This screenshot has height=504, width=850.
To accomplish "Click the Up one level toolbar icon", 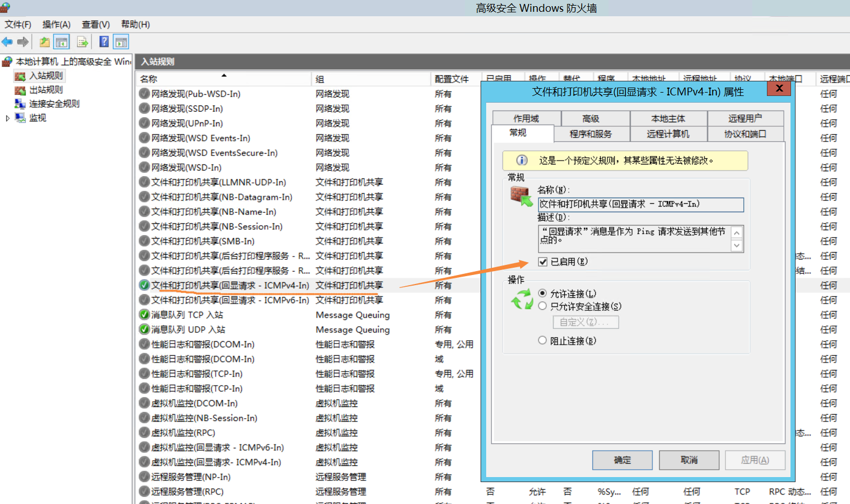I will [x=45, y=42].
